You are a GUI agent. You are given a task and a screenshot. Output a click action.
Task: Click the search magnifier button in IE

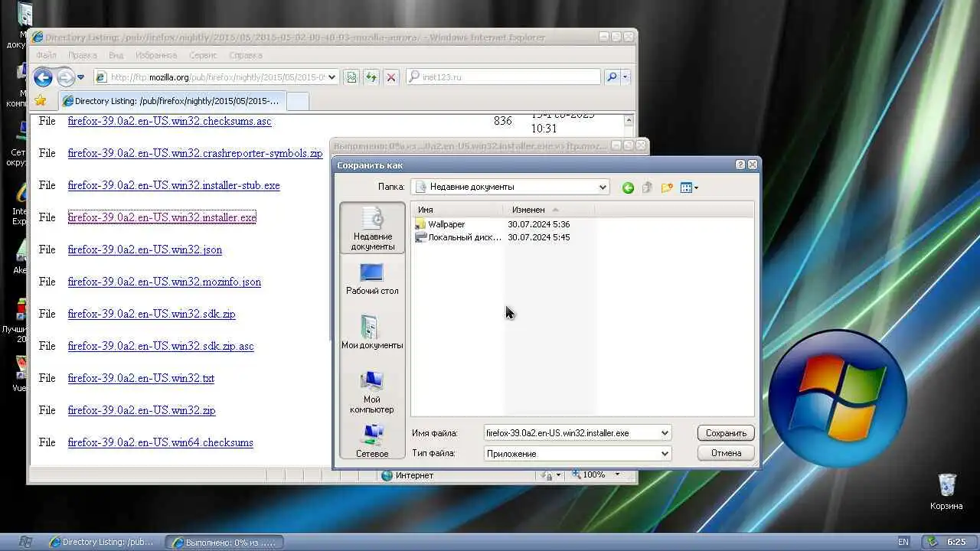[x=612, y=77]
